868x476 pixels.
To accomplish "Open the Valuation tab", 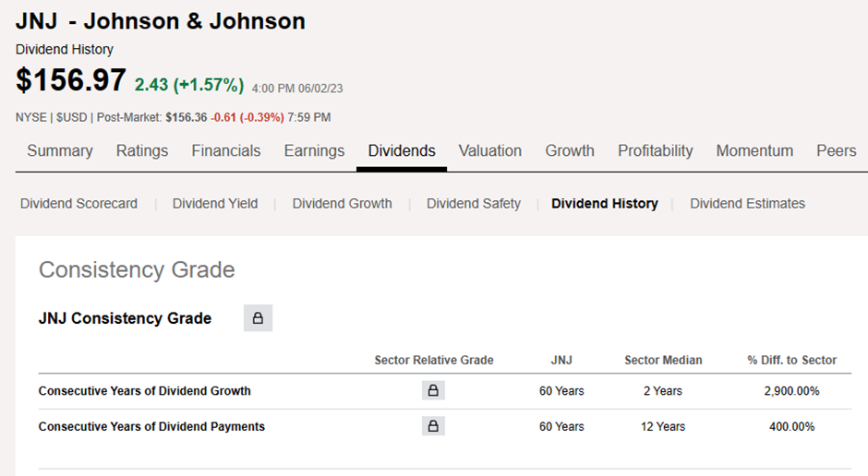I will [x=490, y=151].
